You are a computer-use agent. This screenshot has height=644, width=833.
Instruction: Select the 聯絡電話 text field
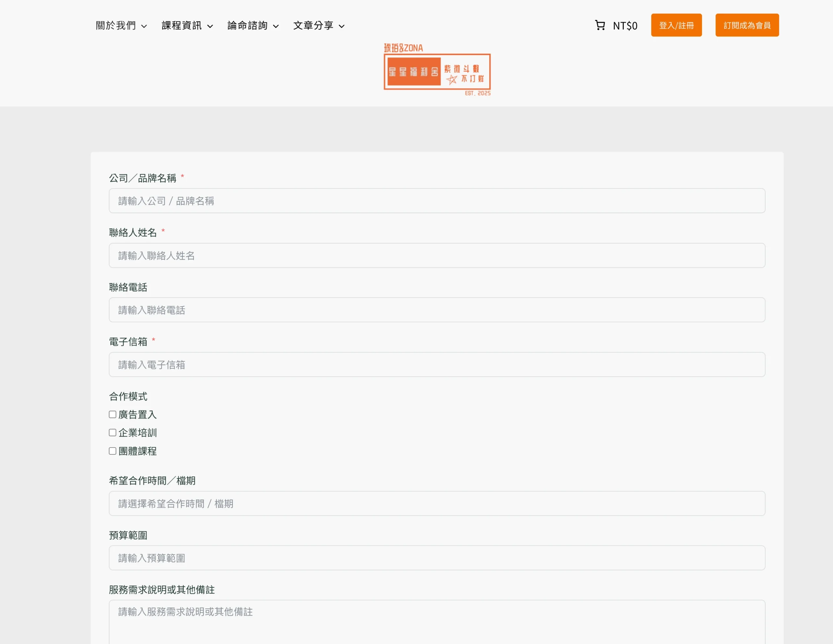point(437,310)
